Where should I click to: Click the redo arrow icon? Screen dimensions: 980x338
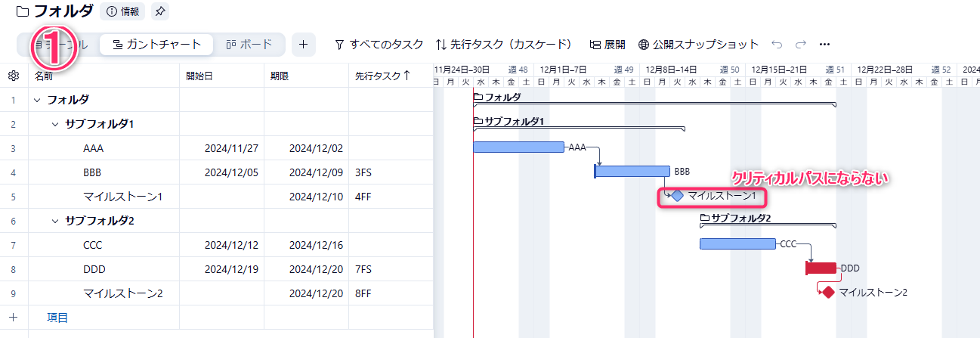point(800,45)
